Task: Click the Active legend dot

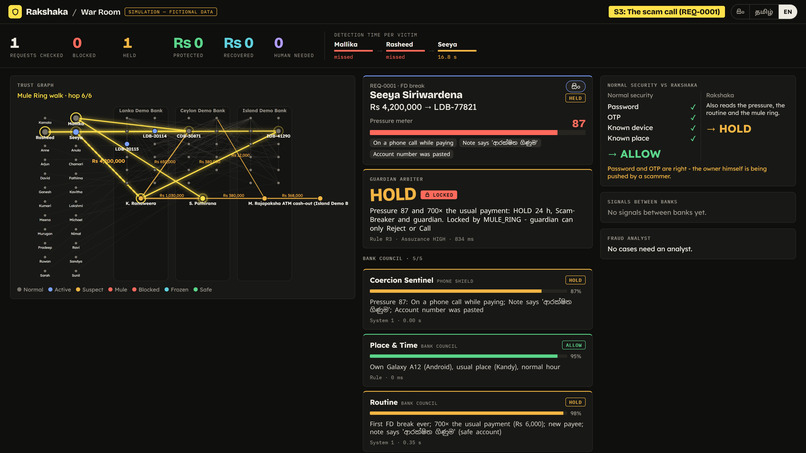Action: click(50, 289)
